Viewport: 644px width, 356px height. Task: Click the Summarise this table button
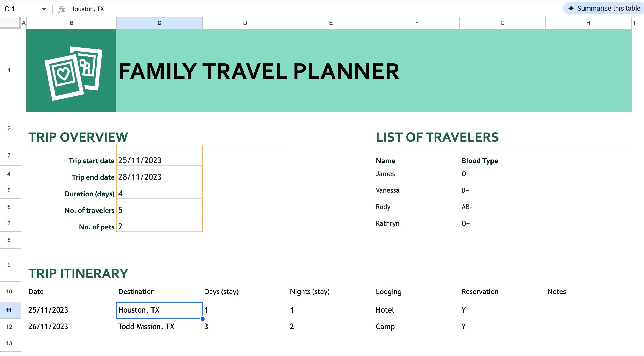coord(604,9)
